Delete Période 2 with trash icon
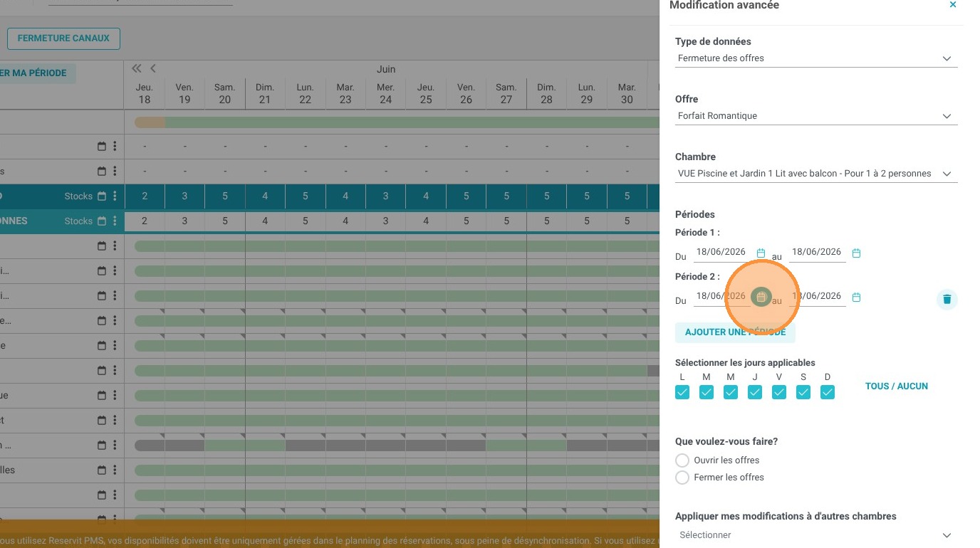 tap(947, 300)
